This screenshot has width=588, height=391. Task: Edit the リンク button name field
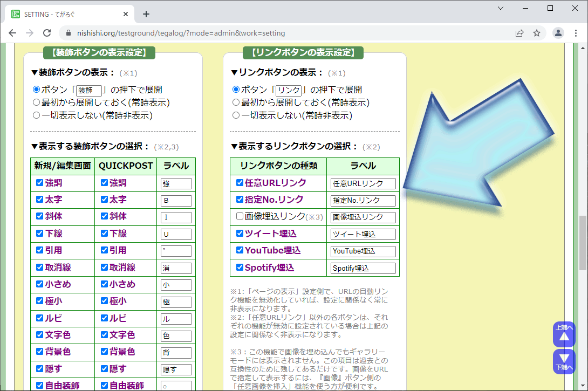pos(289,90)
